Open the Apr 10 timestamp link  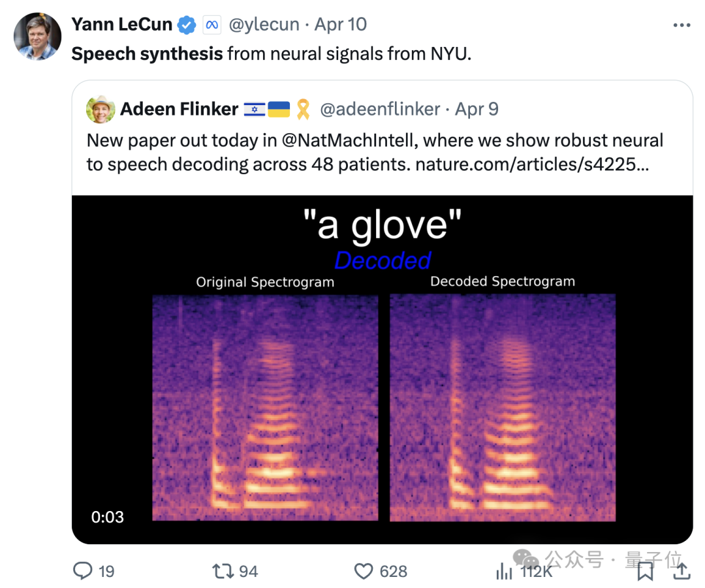[x=341, y=25]
